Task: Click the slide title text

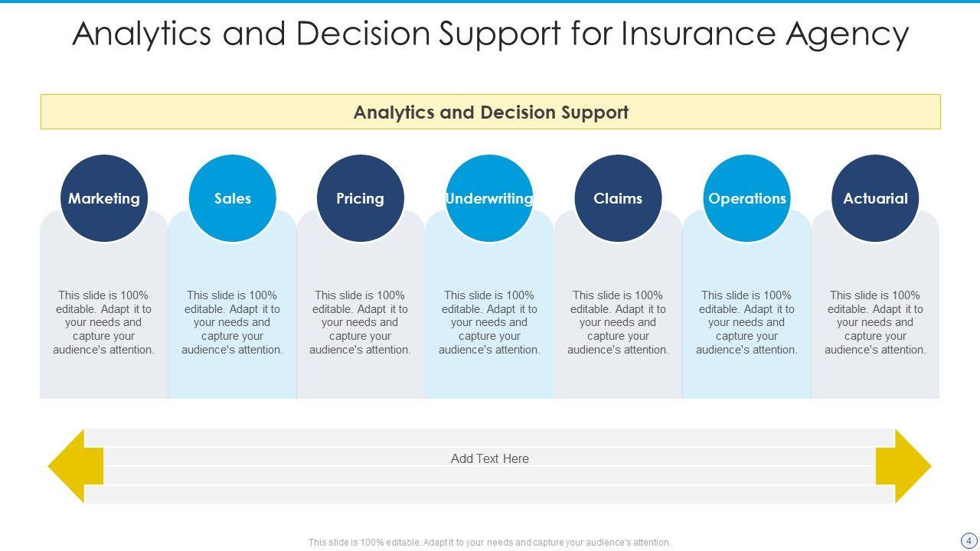Action: click(490, 34)
